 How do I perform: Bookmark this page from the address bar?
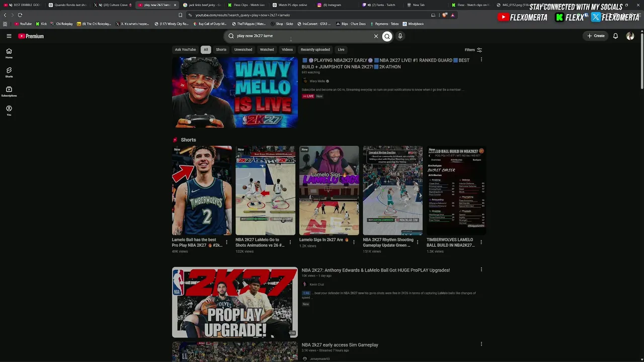click(x=180, y=15)
